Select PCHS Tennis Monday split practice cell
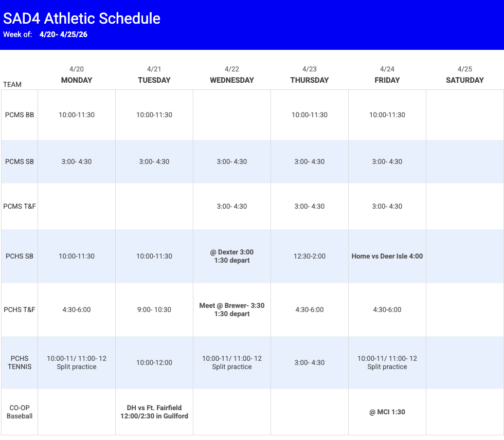The height and width of the screenshot is (440, 504). pos(77,362)
